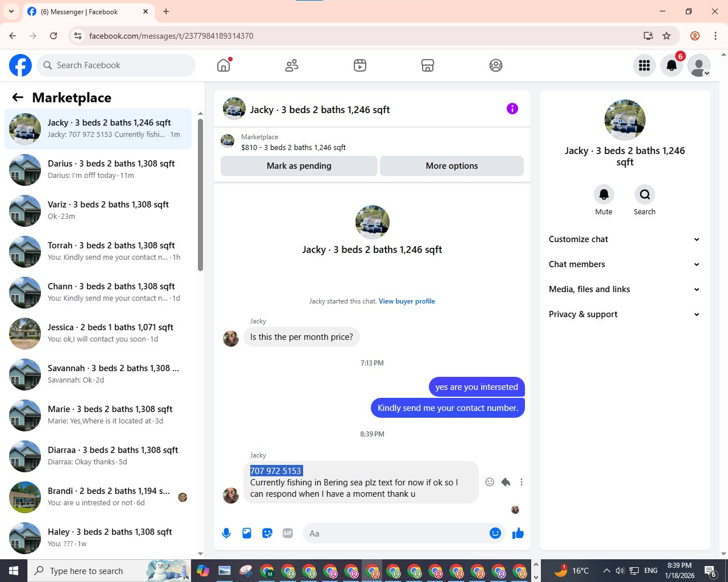728x582 pixels.
Task: Open the account profile avatar menu
Action: click(x=699, y=65)
